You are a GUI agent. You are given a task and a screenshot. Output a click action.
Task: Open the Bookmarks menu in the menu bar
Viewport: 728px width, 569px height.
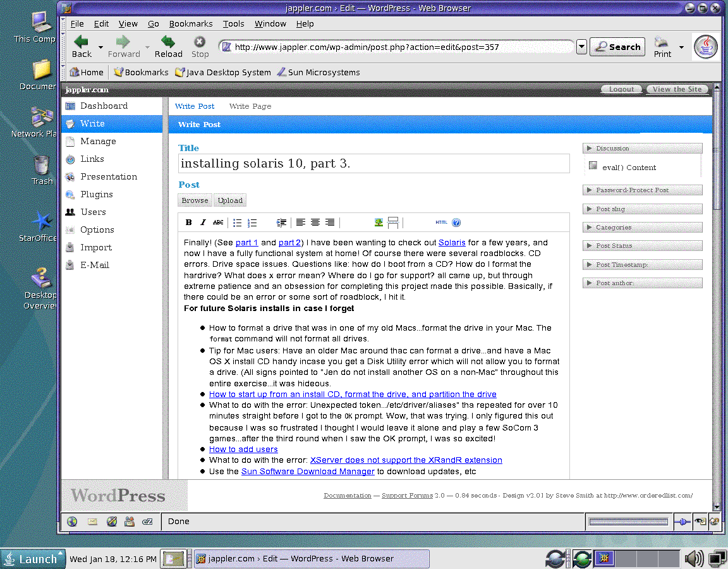[191, 23]
